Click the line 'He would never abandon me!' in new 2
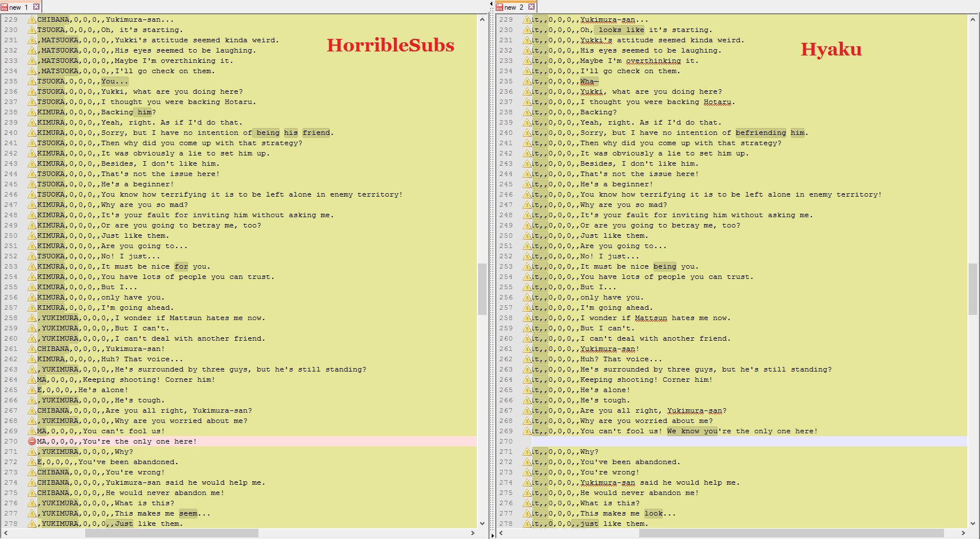The width and height of the screenshot is (980, 539). click(x=639, y=493)
